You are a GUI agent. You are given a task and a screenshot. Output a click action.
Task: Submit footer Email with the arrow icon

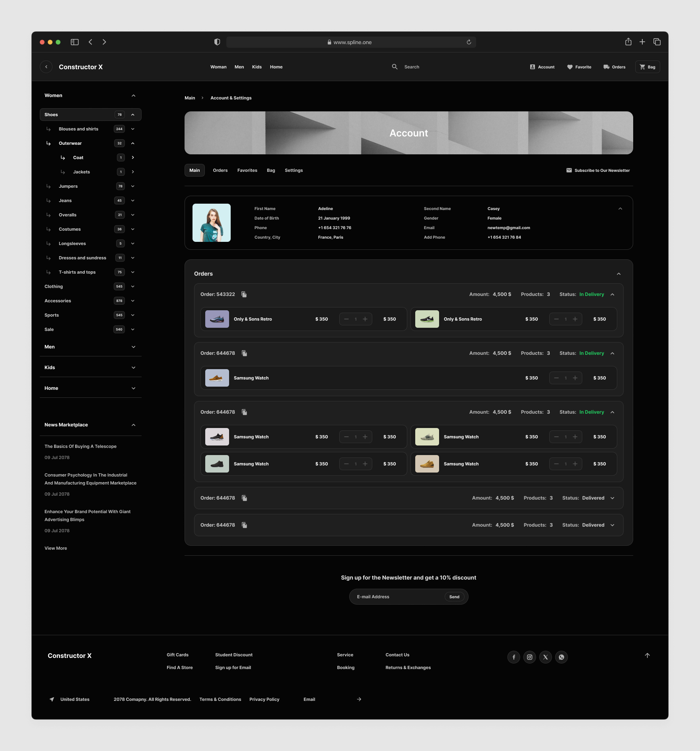359,699
